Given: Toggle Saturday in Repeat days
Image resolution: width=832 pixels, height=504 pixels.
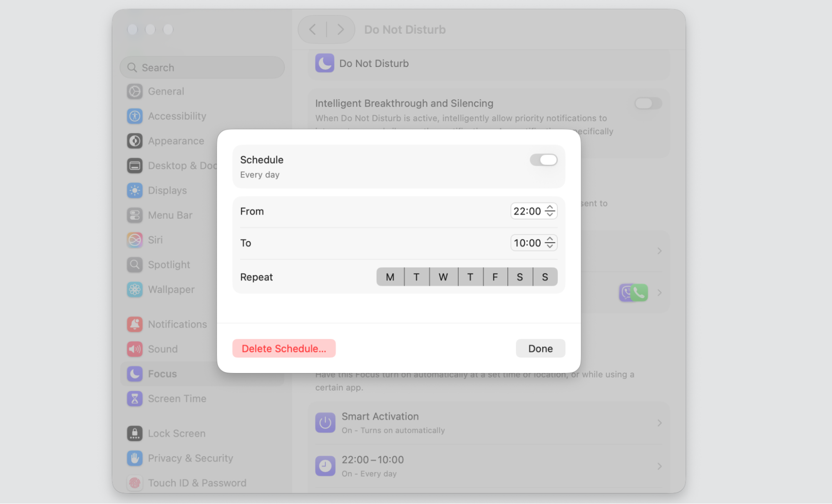Looking at the screenshot, I should coord(520,277).
